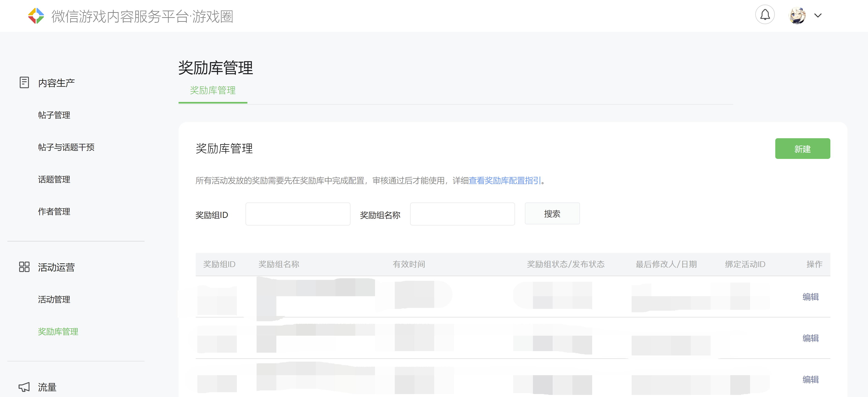Focus the 奖励组ID input field

pyautogui.click(x=297, y=214)
